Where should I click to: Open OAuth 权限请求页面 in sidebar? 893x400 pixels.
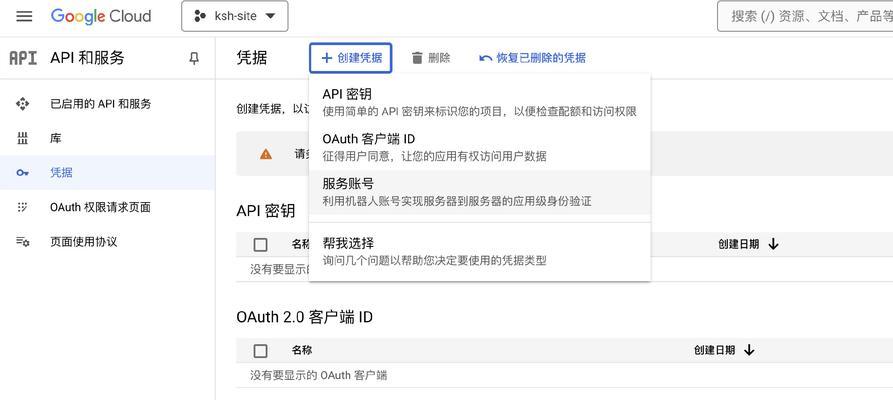tap(107, 207)
